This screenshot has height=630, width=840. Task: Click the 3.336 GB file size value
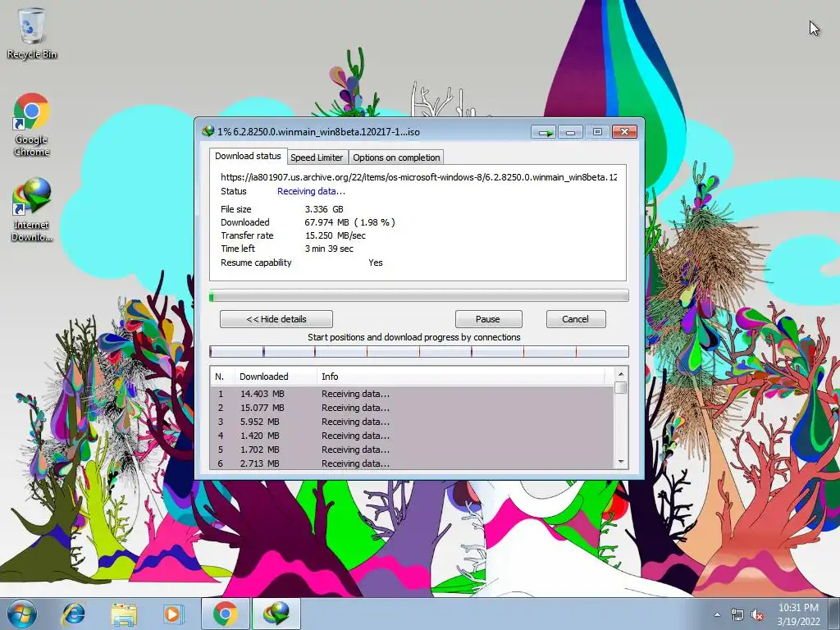click(324, 209)
